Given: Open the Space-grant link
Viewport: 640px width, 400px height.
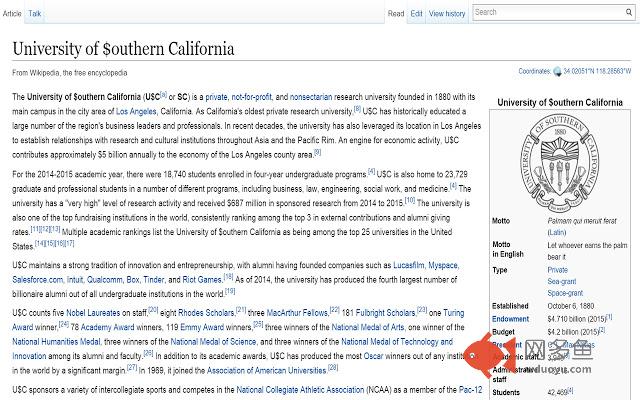Looking at the screenshot, I should coord(565,293).
